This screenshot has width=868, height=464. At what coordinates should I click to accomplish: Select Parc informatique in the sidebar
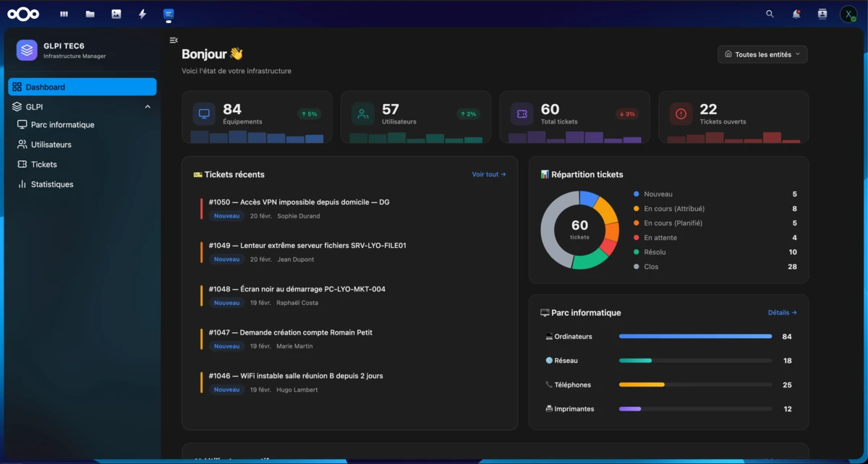pos(62,125)
